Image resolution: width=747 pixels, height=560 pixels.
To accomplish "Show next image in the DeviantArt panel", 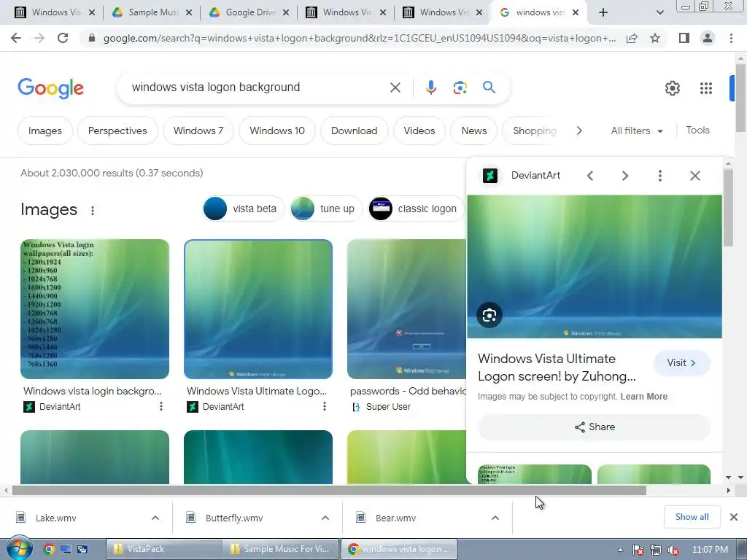I will coord(625,176).
